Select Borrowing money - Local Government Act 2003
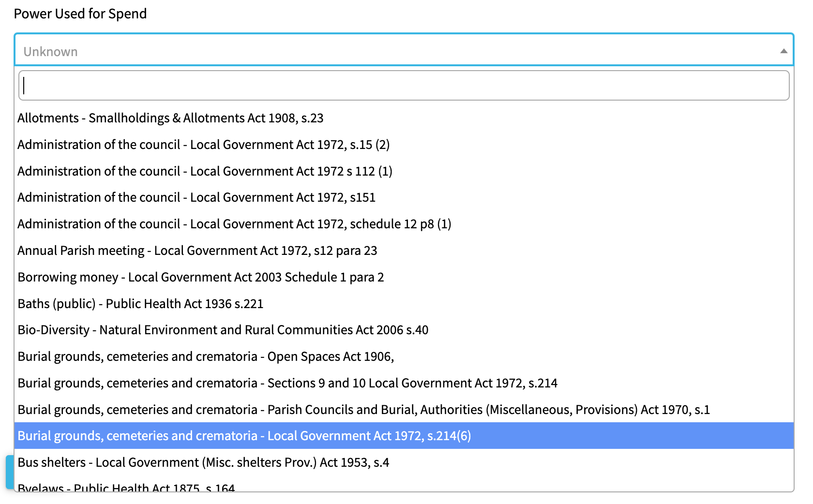 (200, 277)
